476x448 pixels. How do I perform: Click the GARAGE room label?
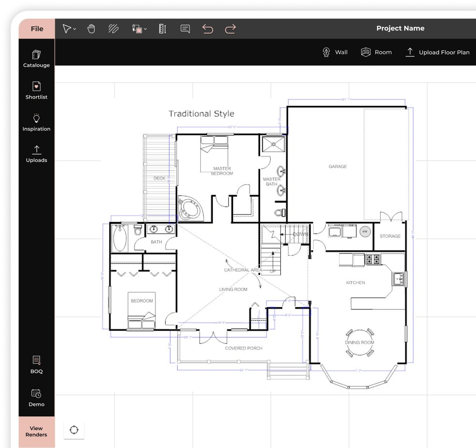(338, 166)
